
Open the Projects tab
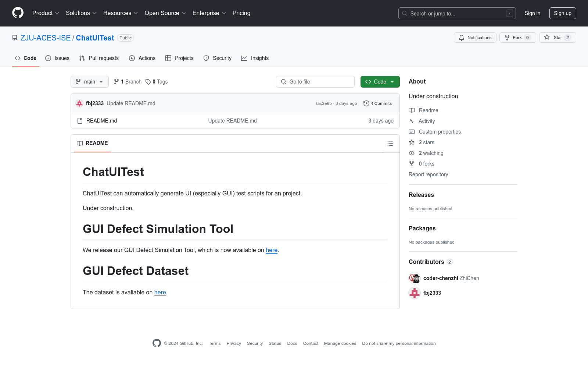coord(179,58)
